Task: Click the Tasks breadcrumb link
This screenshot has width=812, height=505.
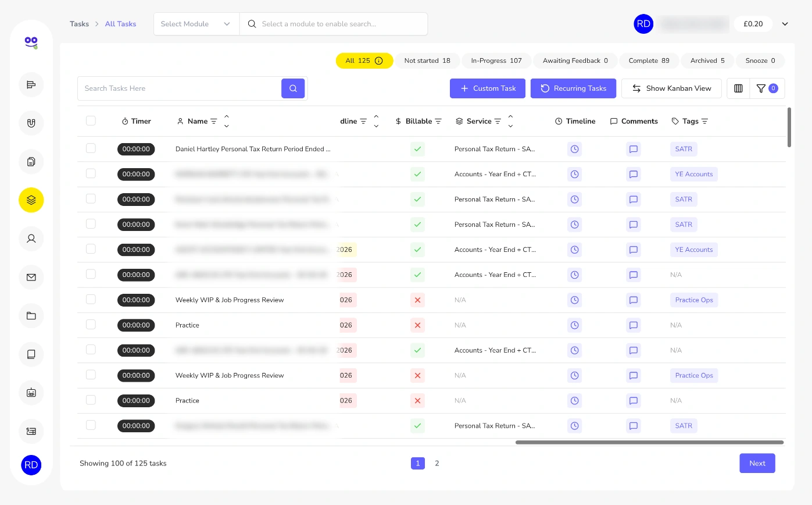Action: (x=80, y=24)
